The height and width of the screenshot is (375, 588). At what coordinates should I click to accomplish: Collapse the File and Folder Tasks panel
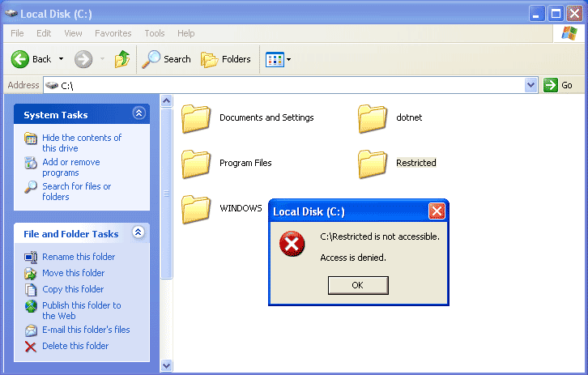pos(138,232)
